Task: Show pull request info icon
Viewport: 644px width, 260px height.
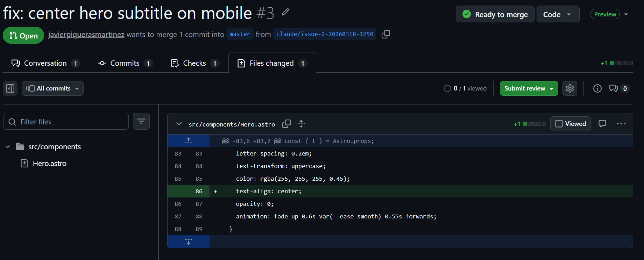Action: pos(597,88)
